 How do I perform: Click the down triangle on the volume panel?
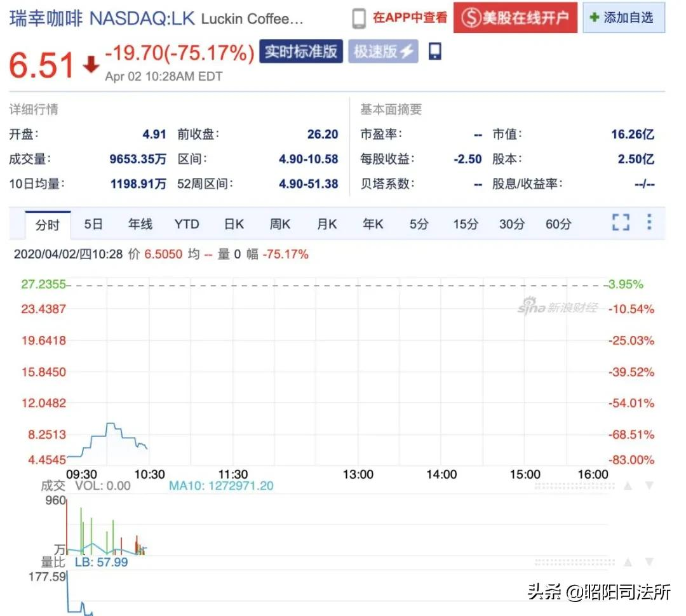650,486
